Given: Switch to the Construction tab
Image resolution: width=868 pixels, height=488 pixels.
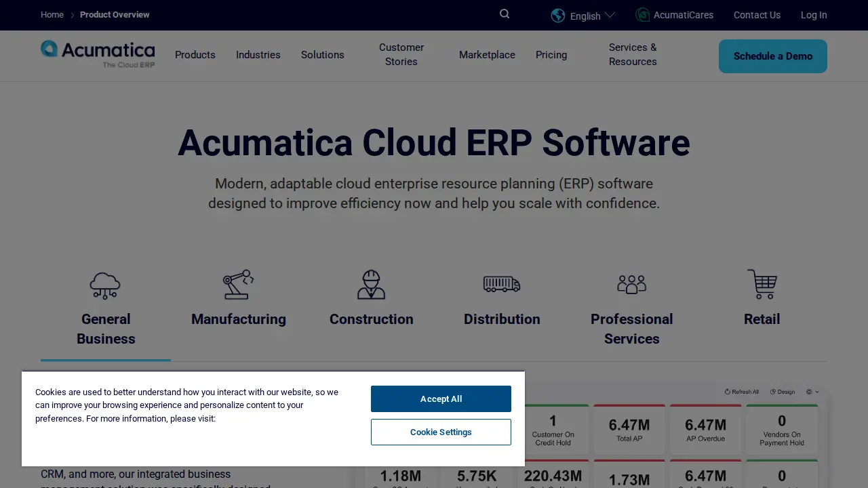Looking at the screenshot, I should (372, 319).
